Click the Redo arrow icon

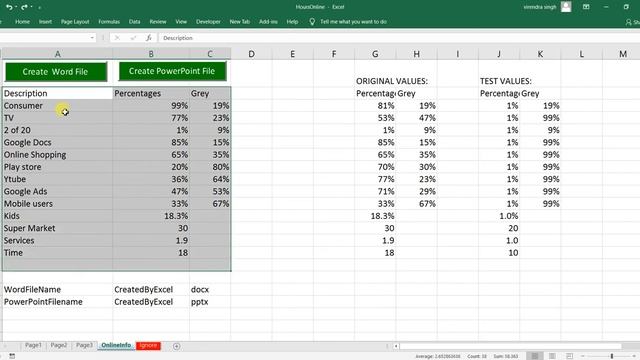[x=24, y=7]
